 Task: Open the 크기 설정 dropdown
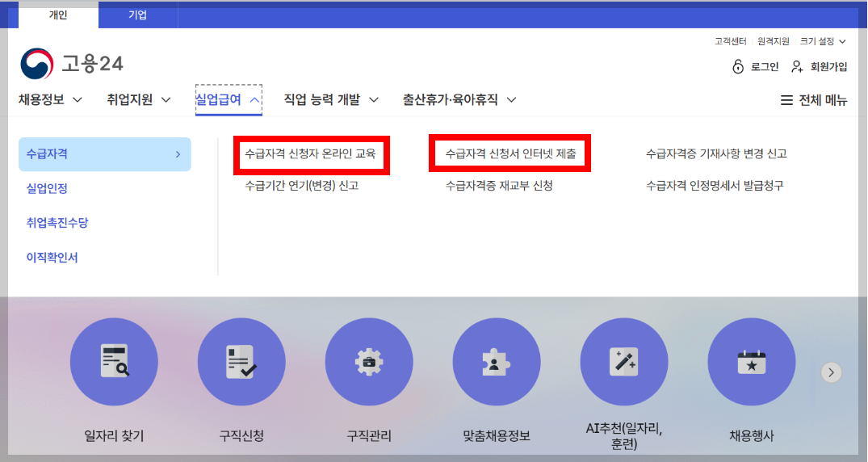coord(823,41)
